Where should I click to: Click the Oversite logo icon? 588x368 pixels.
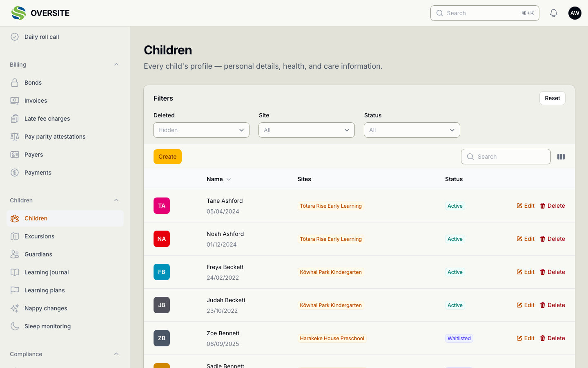pyautogui.click(x=19, y=13)
